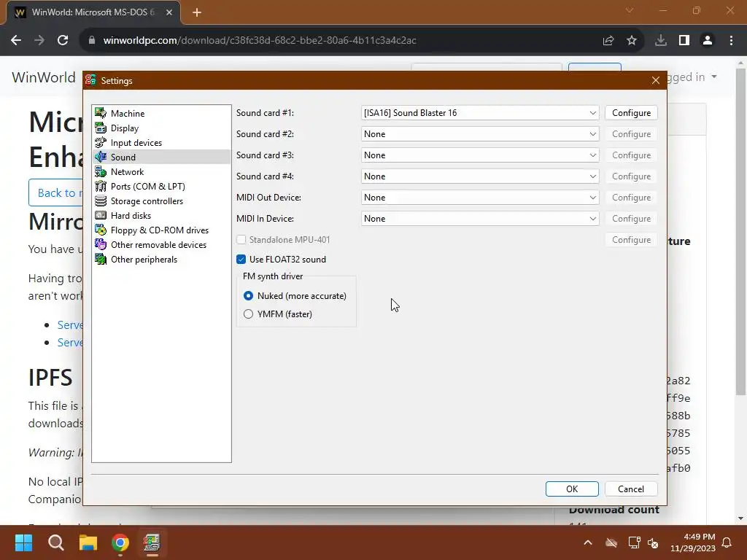Open the share page icon

(608, 41)
